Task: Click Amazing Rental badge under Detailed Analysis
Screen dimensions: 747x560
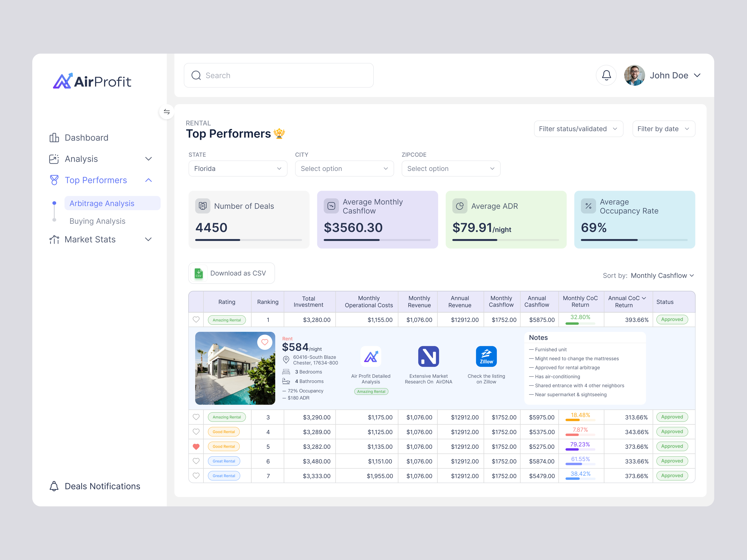Action: tap(371, 391)
